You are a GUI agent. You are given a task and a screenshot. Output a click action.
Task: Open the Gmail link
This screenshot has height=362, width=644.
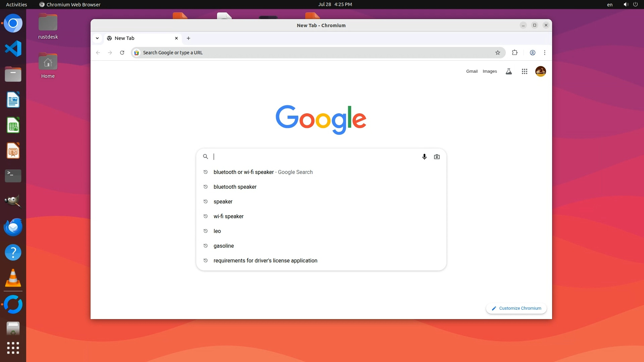click(x=472, y=71)
